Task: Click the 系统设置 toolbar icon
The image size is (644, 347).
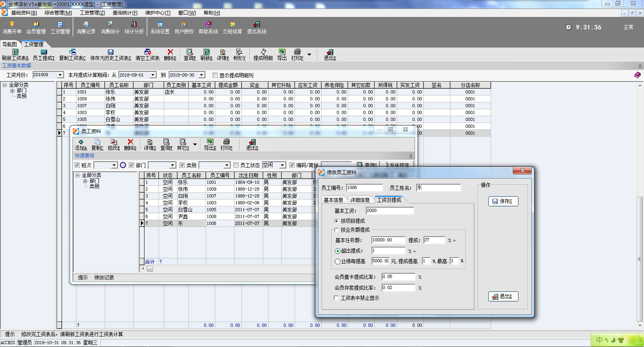Action: [160, 28]
